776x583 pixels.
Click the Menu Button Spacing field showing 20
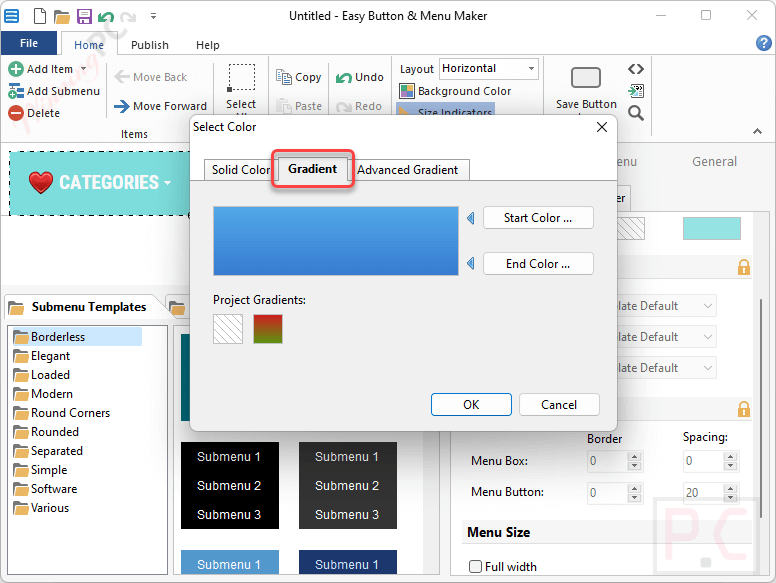tap(703, 492)
